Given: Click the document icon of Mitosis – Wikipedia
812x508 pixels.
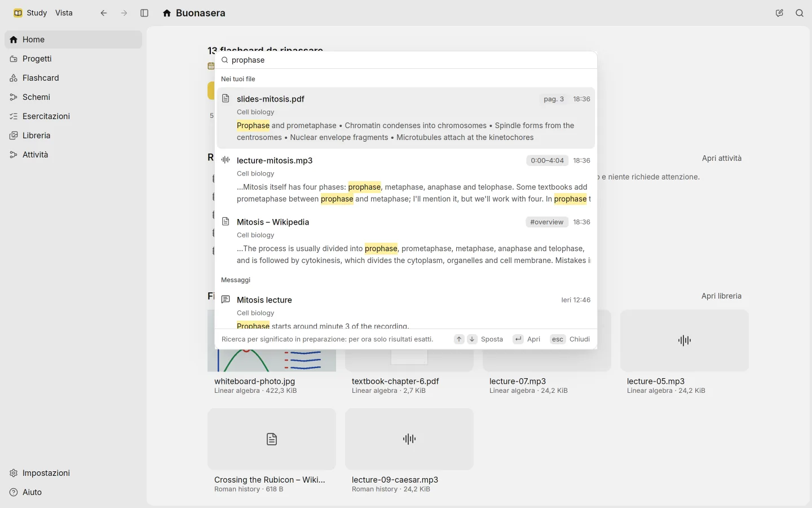Looking at the screenshot, I should tap(226, 221).
